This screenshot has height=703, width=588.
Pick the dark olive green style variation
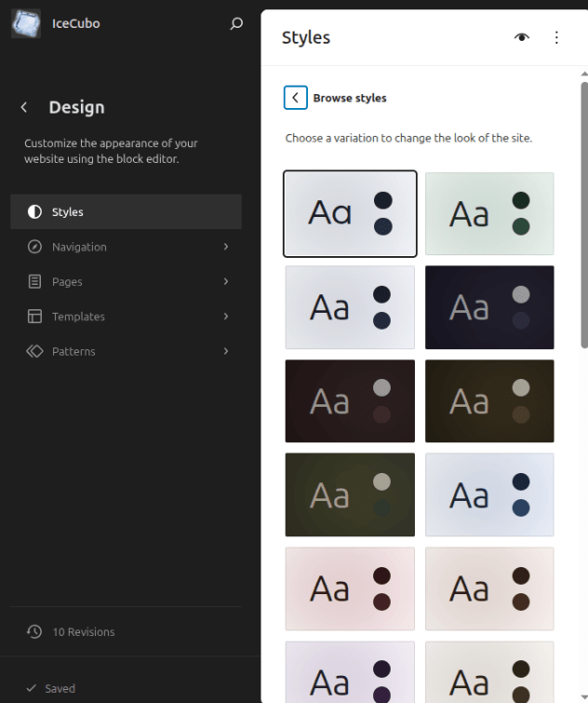(x=350, y=494)
